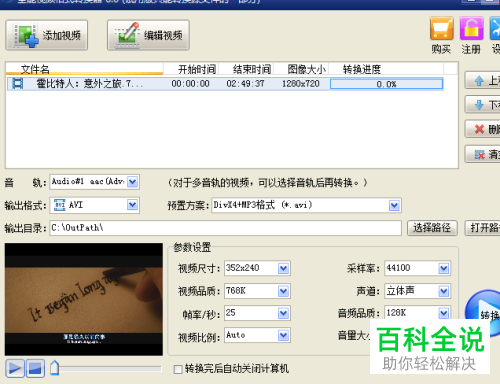Click the 开始时间 column header
This screenshot has height=384, width=500.
click(197, 69)
